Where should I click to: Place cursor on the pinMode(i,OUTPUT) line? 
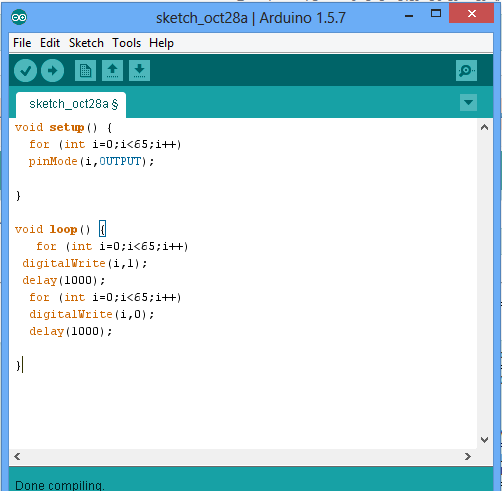[x=91, y=162]
